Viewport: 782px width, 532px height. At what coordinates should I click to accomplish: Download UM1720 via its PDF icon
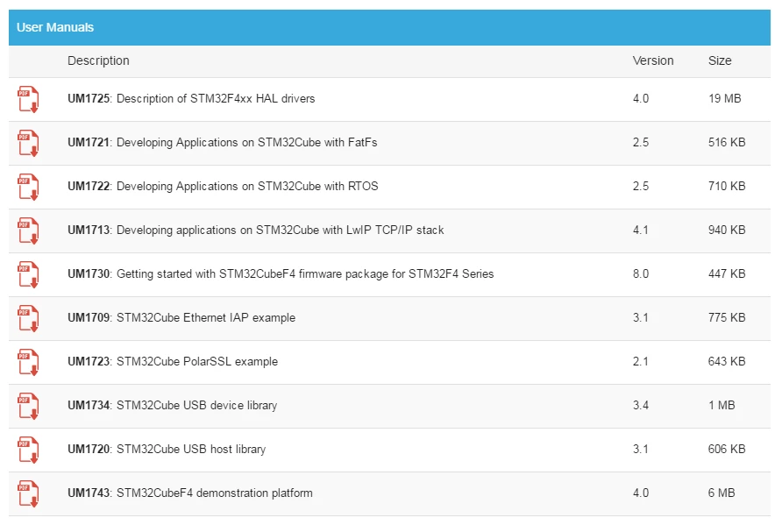pos(28,450)
